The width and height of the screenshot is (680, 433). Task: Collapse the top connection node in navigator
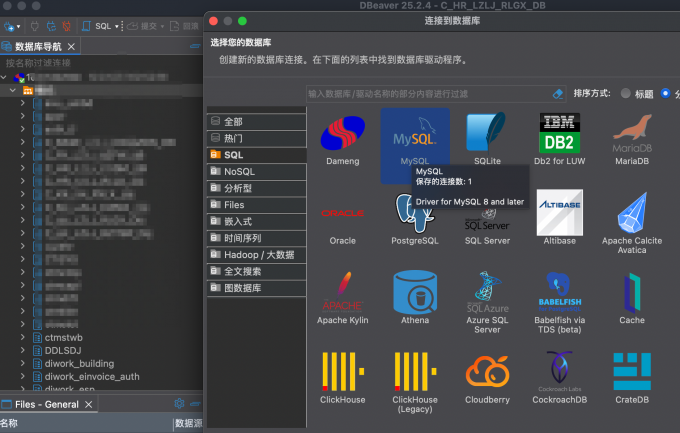[4, 77]
